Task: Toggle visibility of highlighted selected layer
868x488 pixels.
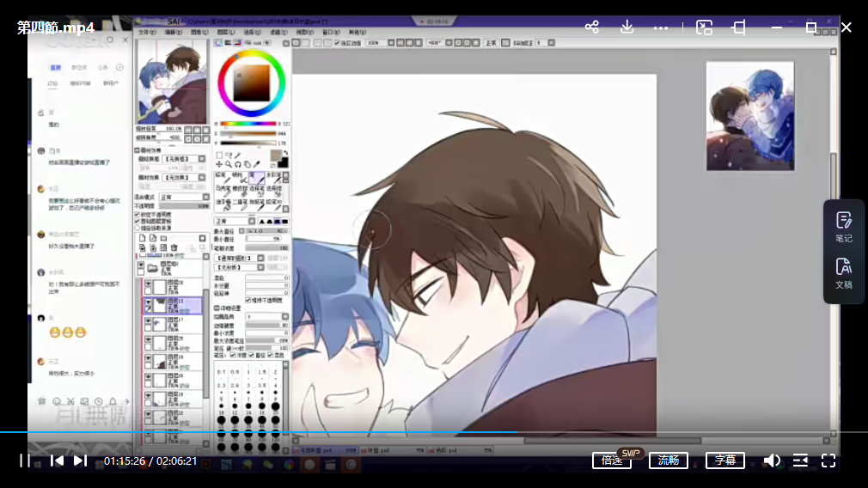Action: (149, 302)
